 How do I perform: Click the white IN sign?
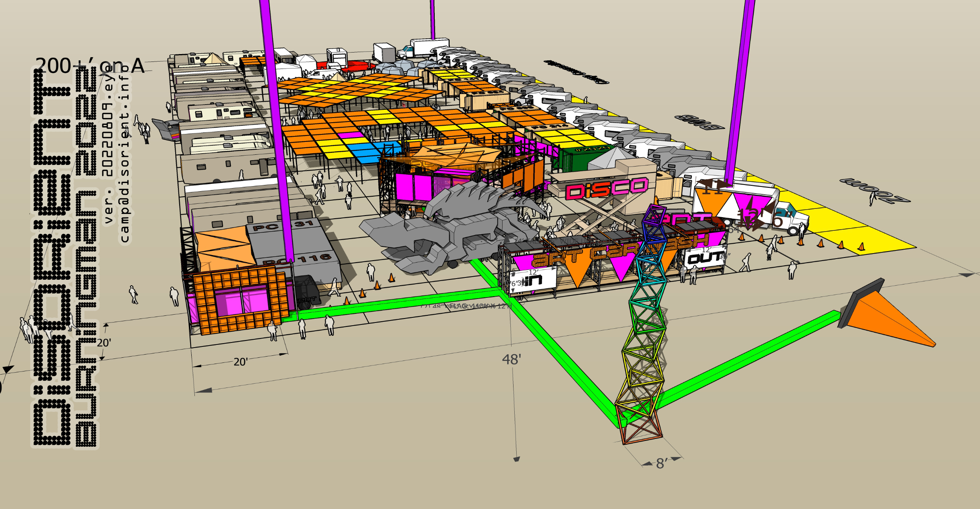click(534, 280)
